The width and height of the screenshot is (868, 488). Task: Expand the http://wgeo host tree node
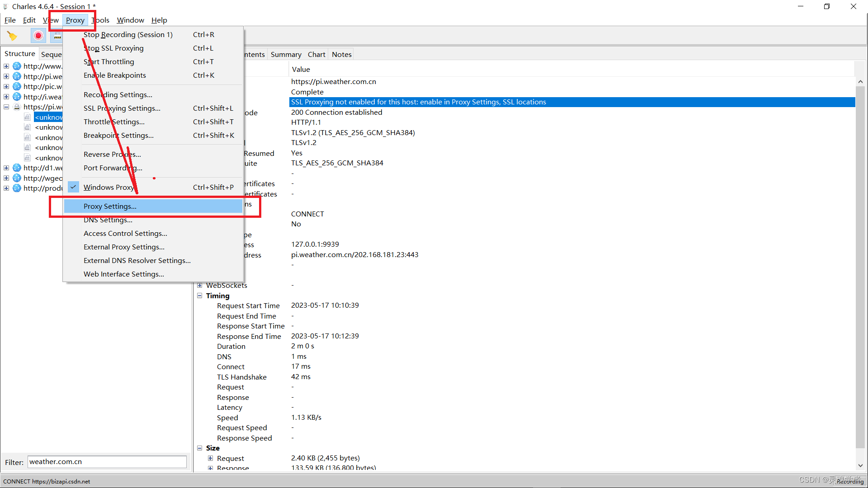[x=6, y=178]
